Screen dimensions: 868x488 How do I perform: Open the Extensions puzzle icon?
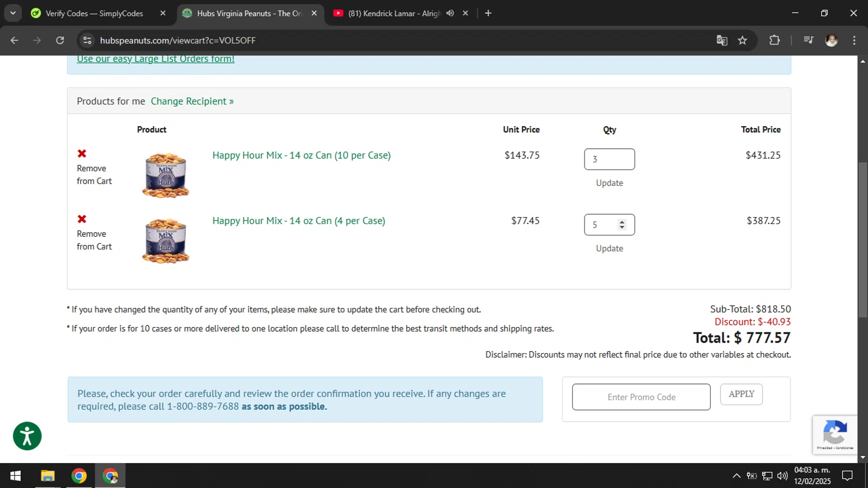[774, 40]
